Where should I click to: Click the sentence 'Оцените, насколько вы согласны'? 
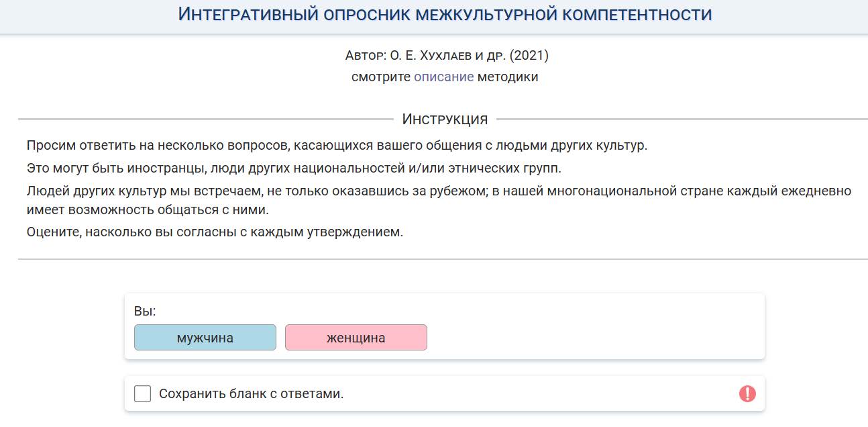pyautogui.click(x=215, y=232)
